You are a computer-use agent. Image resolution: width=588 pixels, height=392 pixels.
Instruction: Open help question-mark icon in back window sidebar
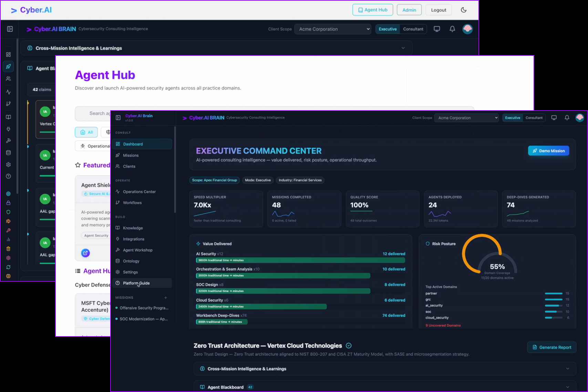[x=8, y=176]
